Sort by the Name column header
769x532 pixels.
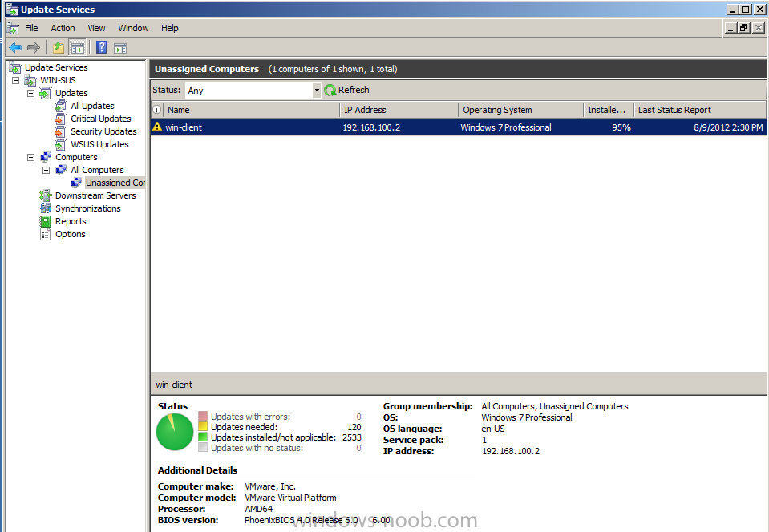252,110
